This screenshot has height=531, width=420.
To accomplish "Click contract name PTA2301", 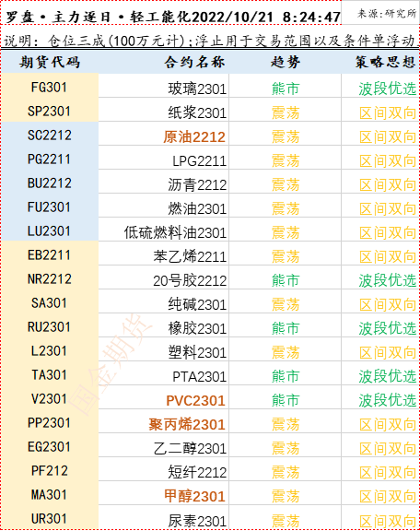I will [x=199, y=377].
